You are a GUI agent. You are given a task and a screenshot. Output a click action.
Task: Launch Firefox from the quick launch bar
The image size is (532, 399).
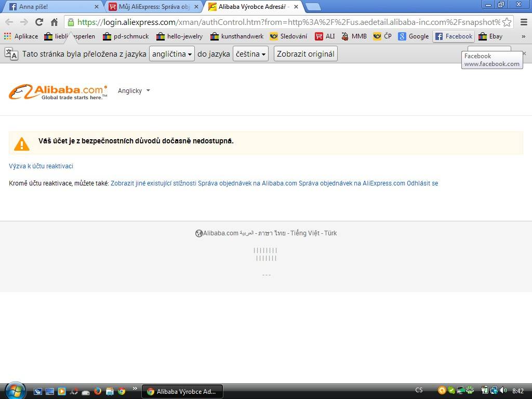tap(98, 391)
